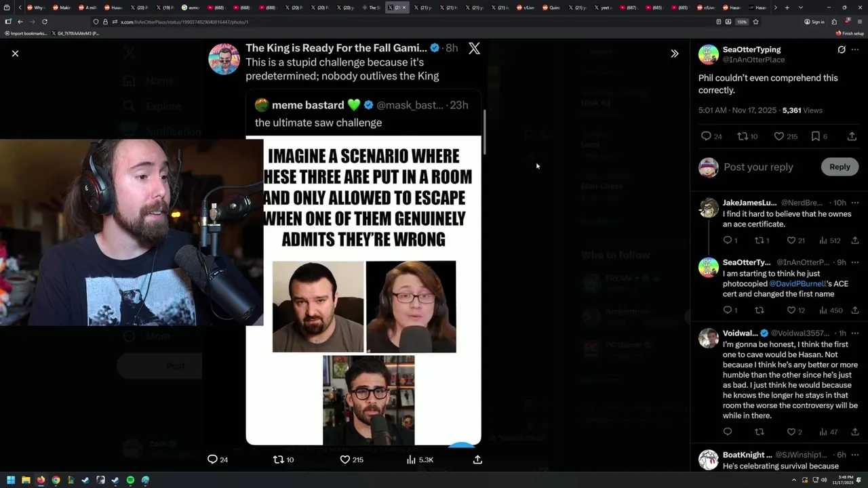This screenshot has width=868, height=488.
Task: Collapse the reply sidebar with double chevron
Action: click(x=674, y=54)
